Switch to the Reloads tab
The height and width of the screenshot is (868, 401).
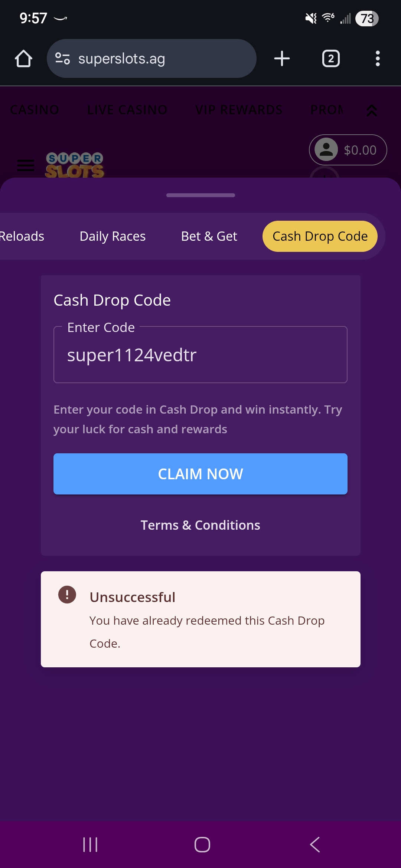tap(22, 236)
